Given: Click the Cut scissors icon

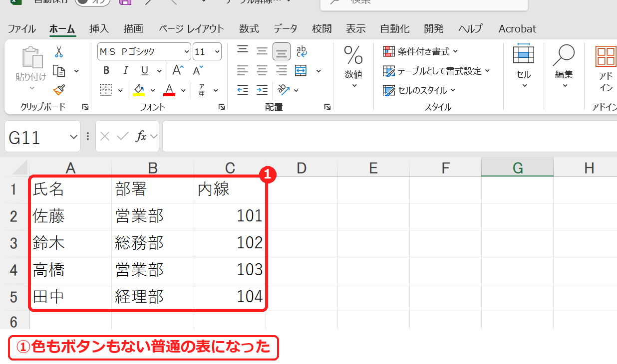Looking at the screenshot, I should (x=59, y=52).
